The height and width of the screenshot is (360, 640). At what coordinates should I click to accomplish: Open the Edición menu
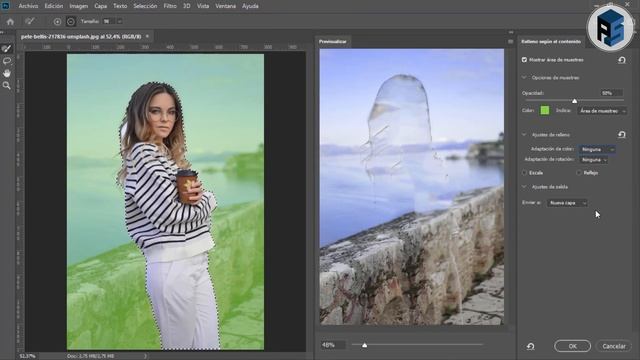coord(54,6)
